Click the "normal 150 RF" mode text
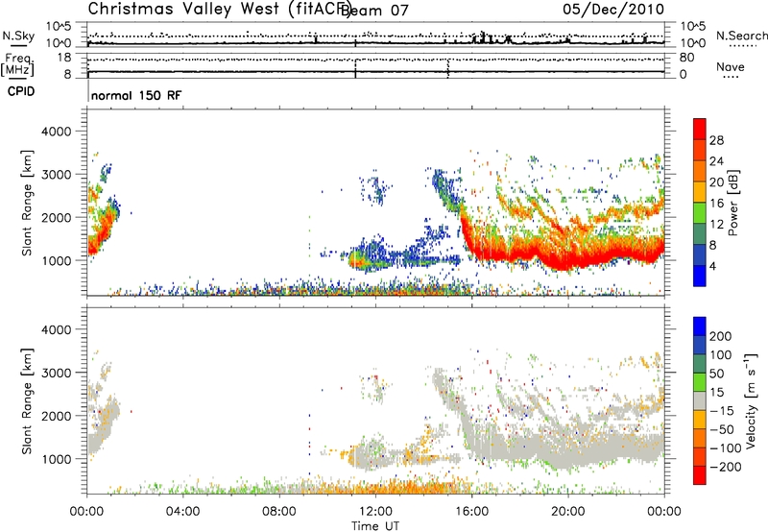The height and width of the screenshot is (532, 768). click(x=136, y=95)
